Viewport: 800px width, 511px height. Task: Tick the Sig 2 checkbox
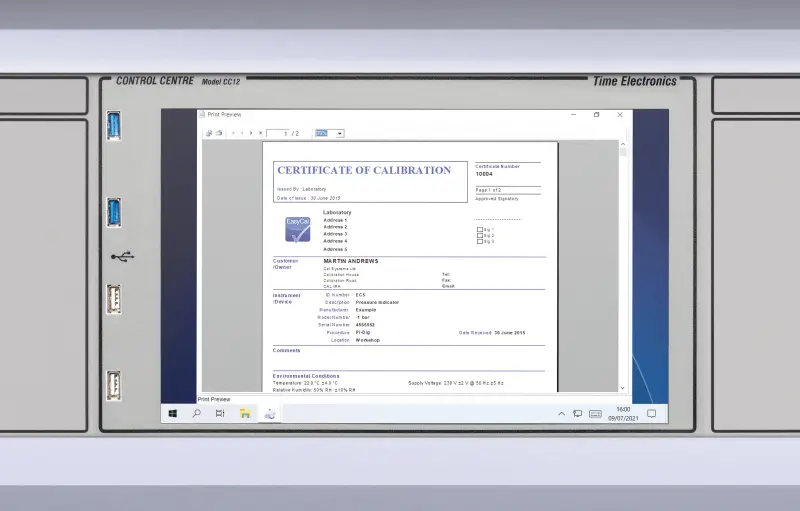[480, 236]
